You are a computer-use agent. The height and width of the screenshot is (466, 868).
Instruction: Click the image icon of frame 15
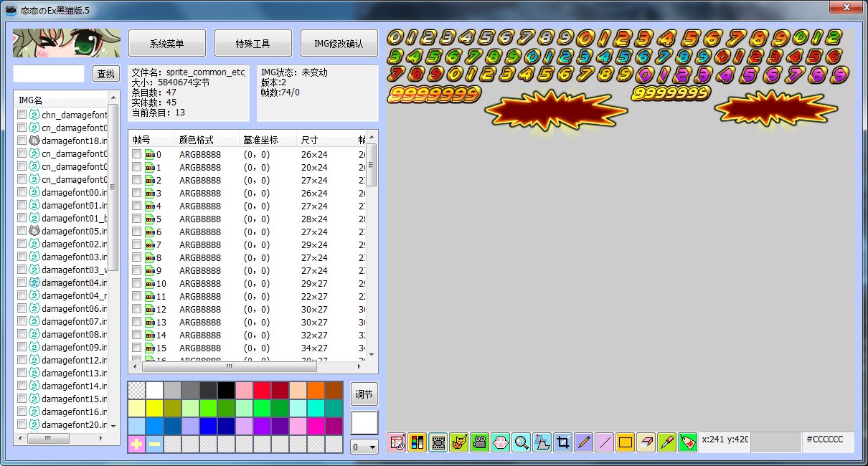click(x=150, y=348)
